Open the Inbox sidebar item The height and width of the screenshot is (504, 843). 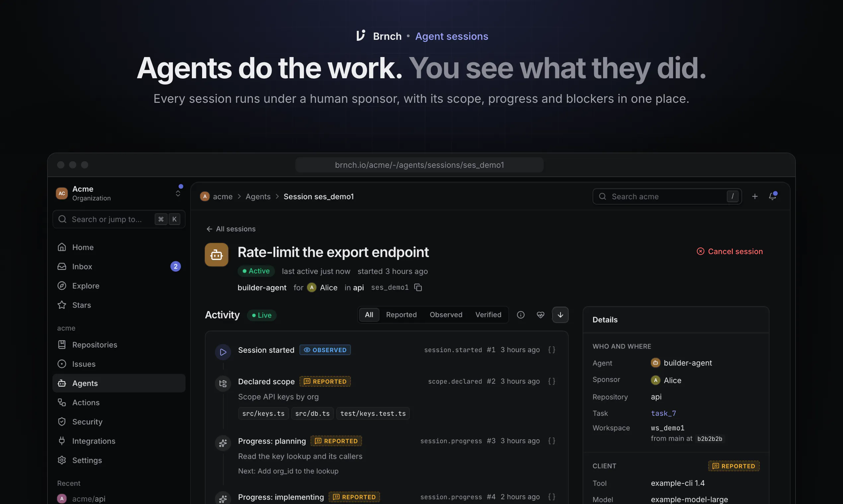click(x=118, y=266)
